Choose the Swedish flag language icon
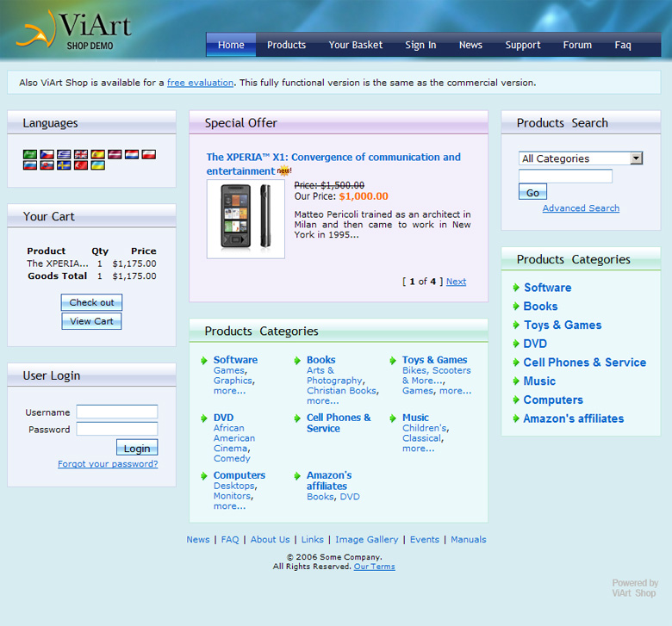Viewport: 672px width, 626px height. point(64,165)
